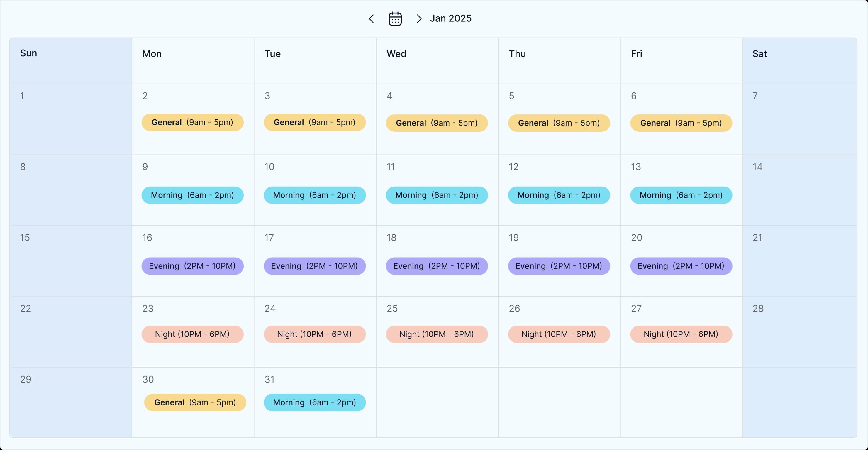The image size is (868, 450).
Task: Select the General shift on day 6
Action: click(681, 123)
